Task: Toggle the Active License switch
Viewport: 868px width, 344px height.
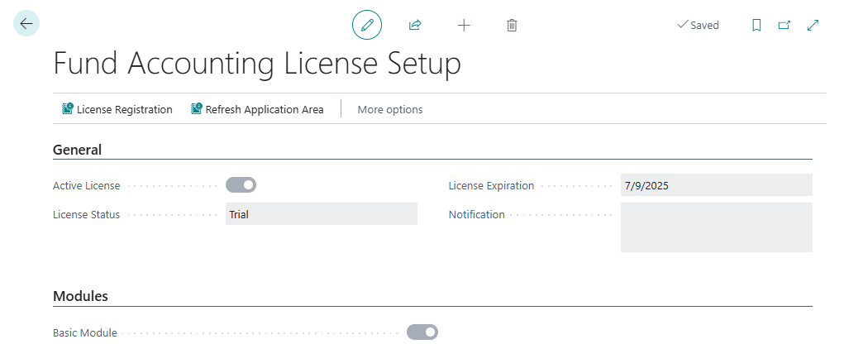Action: point(241,185)
